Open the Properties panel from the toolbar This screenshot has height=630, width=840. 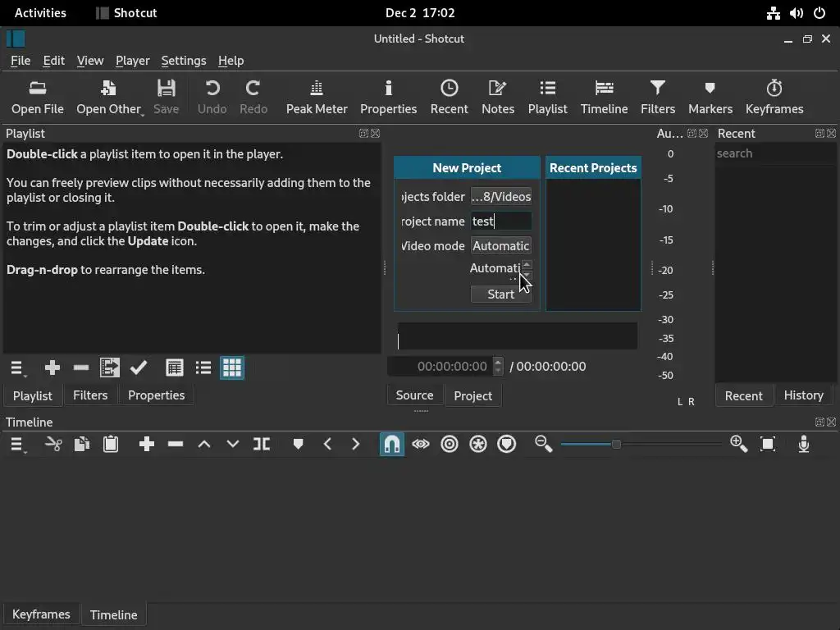click(388, 97)
